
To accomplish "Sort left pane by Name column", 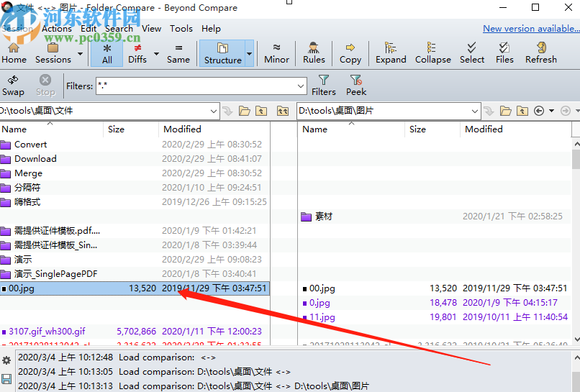I will pos(51,129).
